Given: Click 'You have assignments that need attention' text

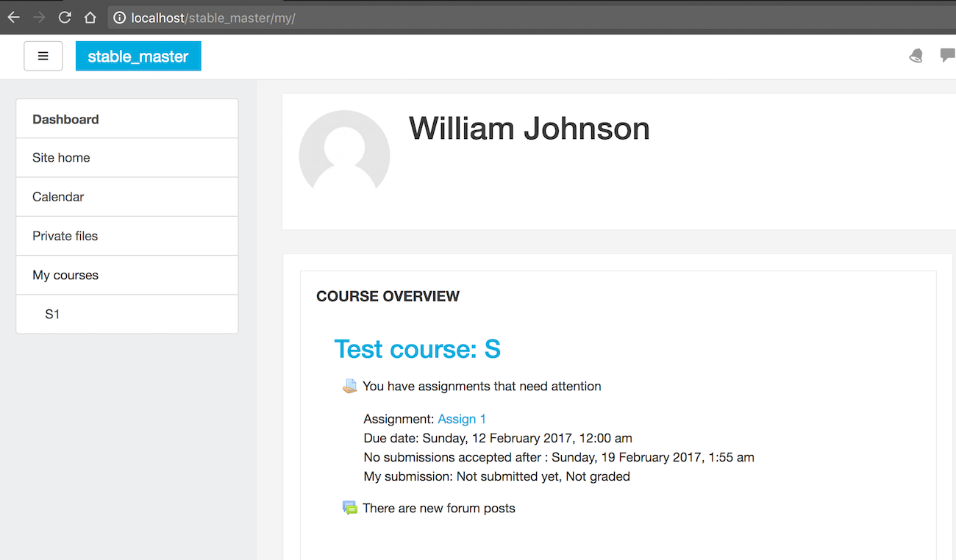Looking at the screenshot, I should pyautogui.click(x=482, y=387).
